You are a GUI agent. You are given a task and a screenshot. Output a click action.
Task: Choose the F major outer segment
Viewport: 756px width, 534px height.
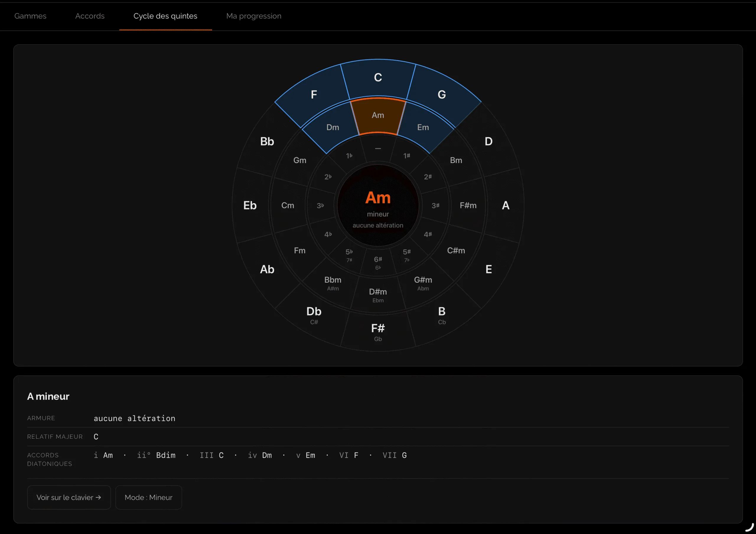point(314,95)
